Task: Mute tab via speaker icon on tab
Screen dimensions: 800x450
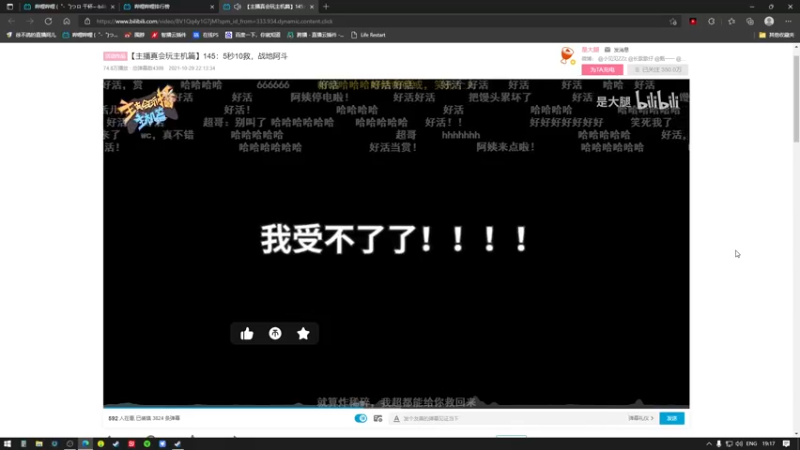Action: coord(238,7)
